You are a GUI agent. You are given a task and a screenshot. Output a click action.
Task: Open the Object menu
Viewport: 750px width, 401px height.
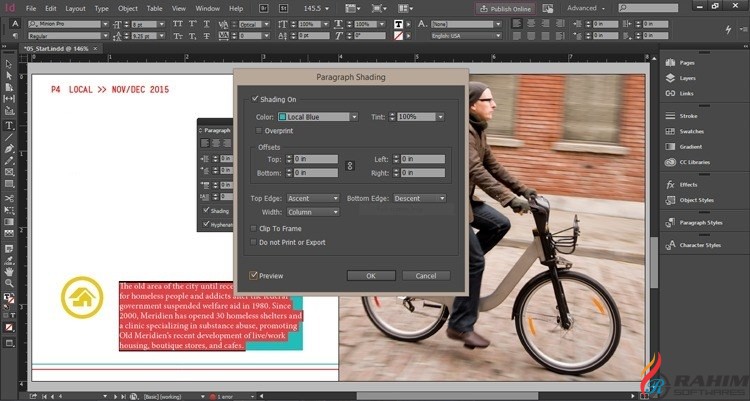127,8
